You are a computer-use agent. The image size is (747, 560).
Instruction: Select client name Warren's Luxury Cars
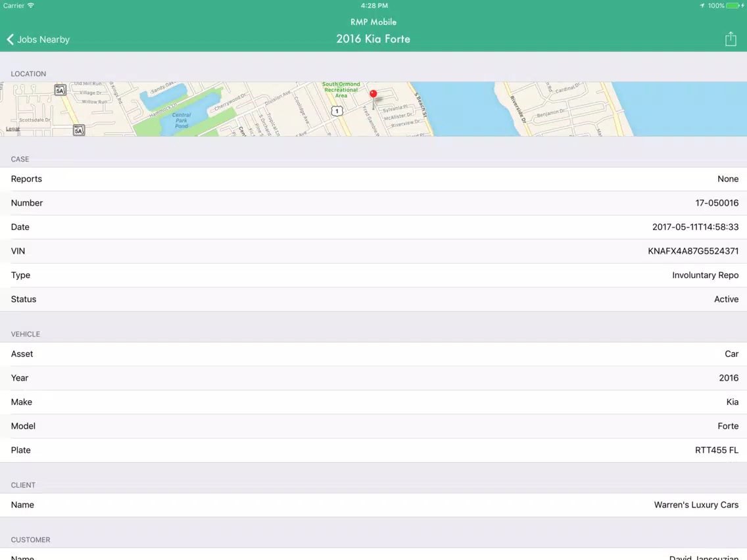tap(373, 505)
